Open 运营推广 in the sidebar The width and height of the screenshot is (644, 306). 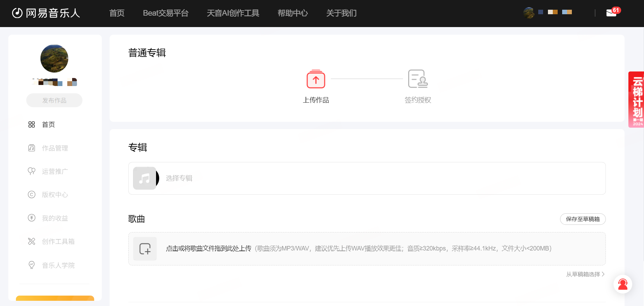[x=55, y=171]
